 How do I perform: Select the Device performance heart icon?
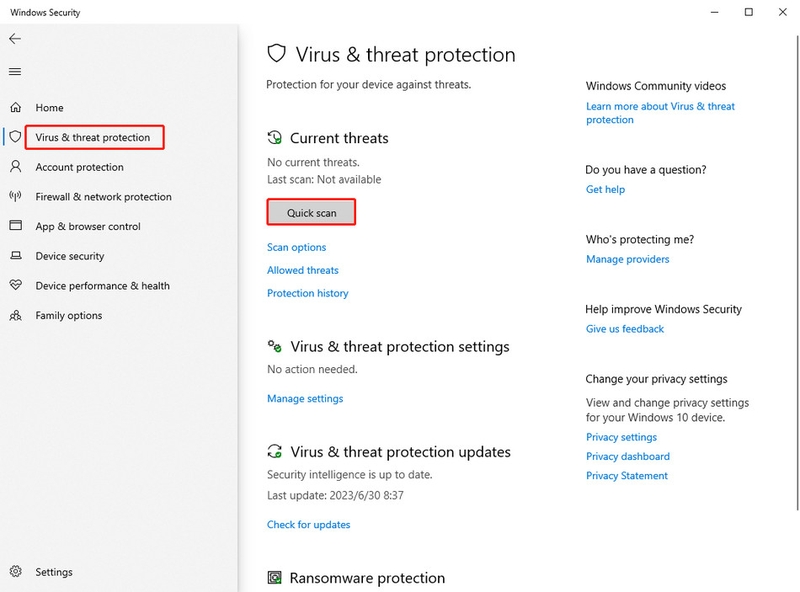(16, 285)
